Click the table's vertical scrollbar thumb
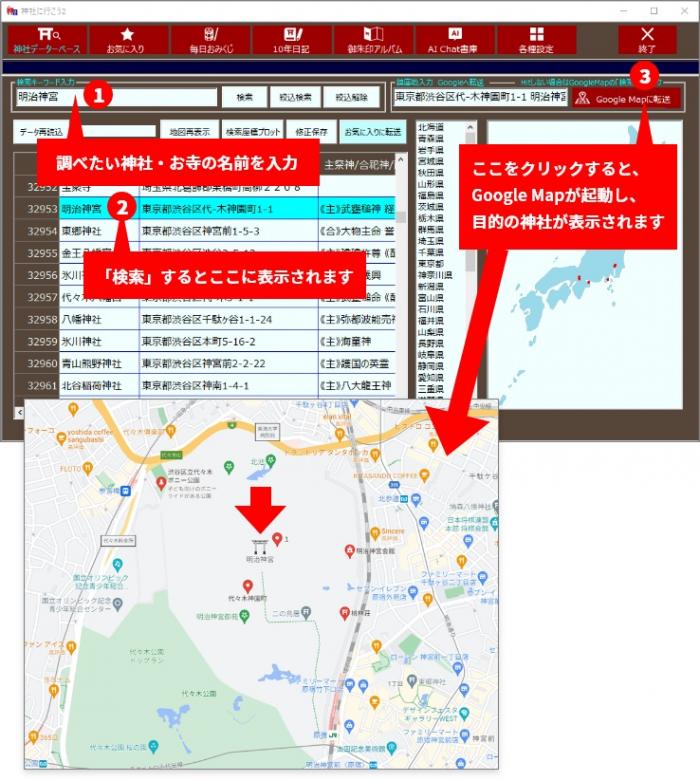The image size is (700, 781). 401,217
